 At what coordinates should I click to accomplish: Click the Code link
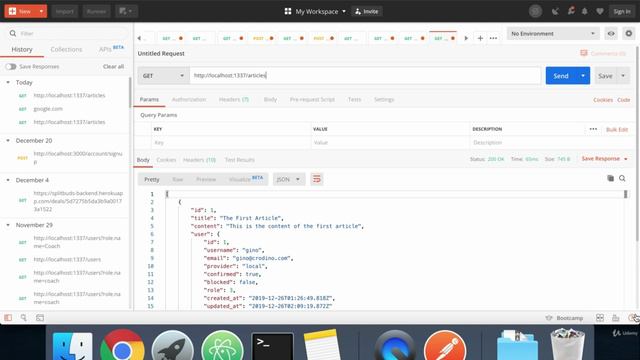coord(624,100)
